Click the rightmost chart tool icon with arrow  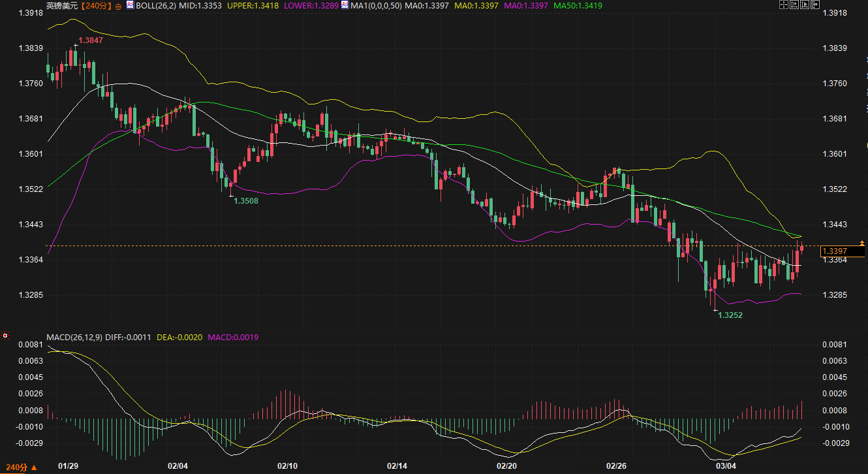[x=815, y=5]
